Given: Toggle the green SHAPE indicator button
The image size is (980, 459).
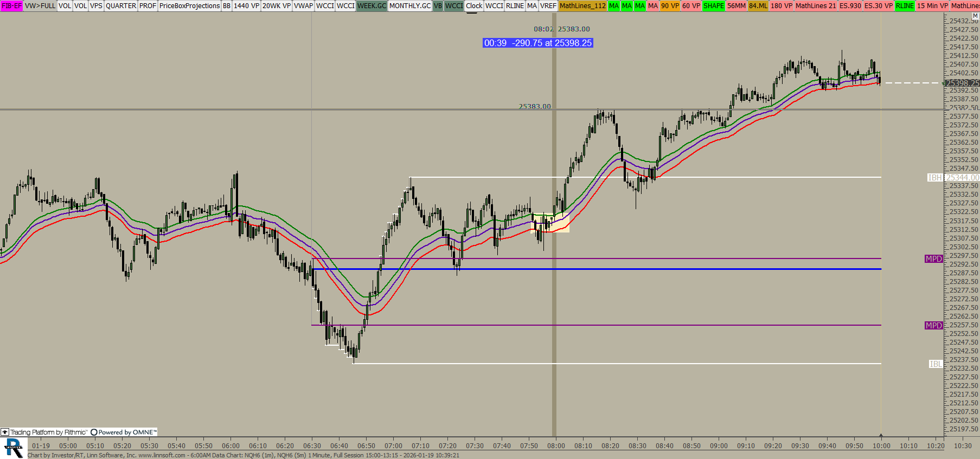Looking at the screenshot, I should pos(713,6).
